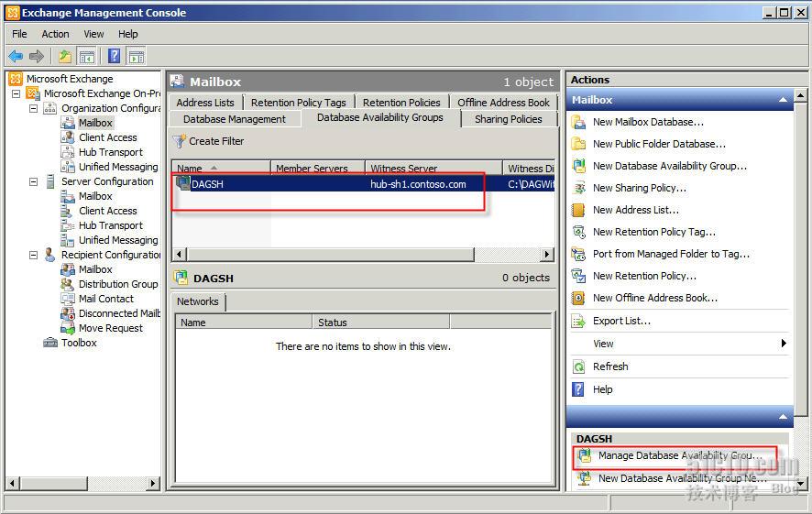812x514 pixels.
Task: Click the Help question mark icon in Actions
Action: tap(578, 389)
